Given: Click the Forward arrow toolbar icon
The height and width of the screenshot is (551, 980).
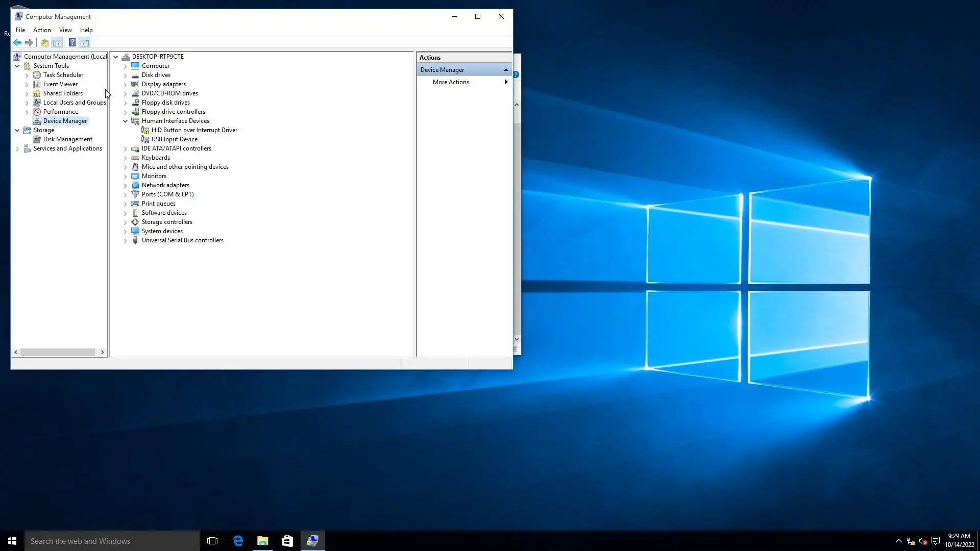Looking at the screenshot, I should [29, 43].
